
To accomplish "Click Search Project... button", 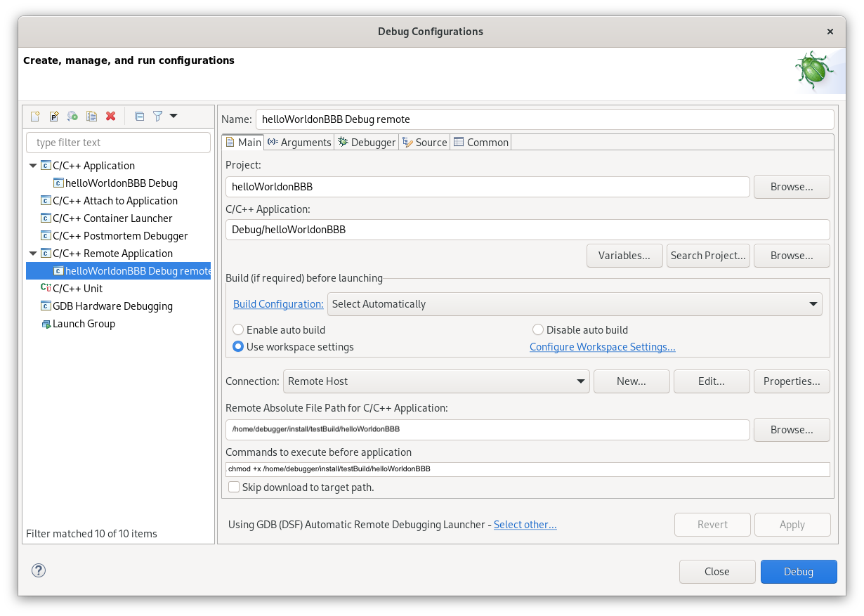I will [x=708, y=256].
